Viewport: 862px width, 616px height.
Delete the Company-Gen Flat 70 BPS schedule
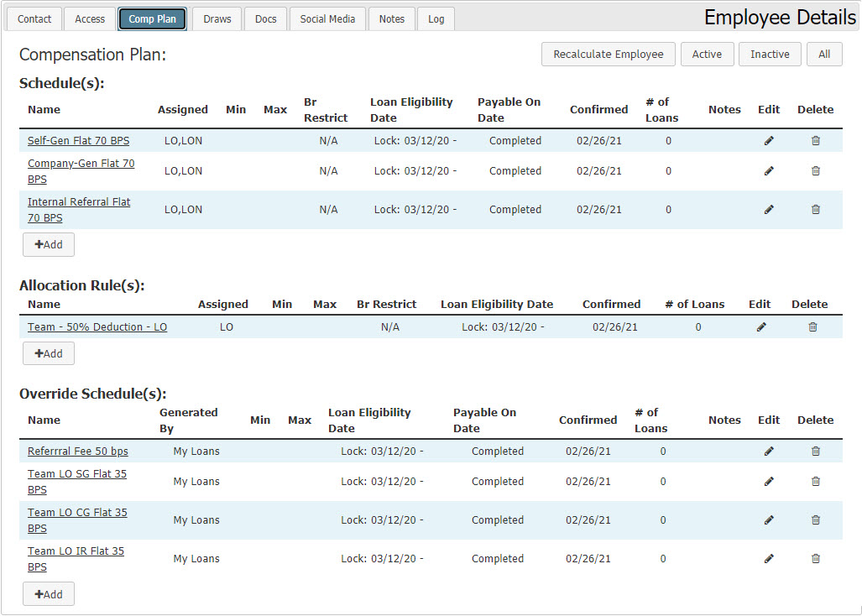pos(815,171)
